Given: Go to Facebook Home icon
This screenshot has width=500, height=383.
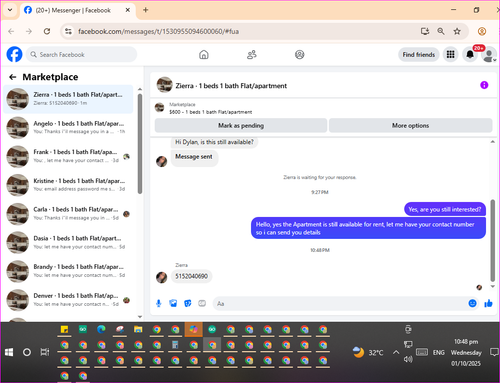Looking at the screenshot, I should [204, 55].
